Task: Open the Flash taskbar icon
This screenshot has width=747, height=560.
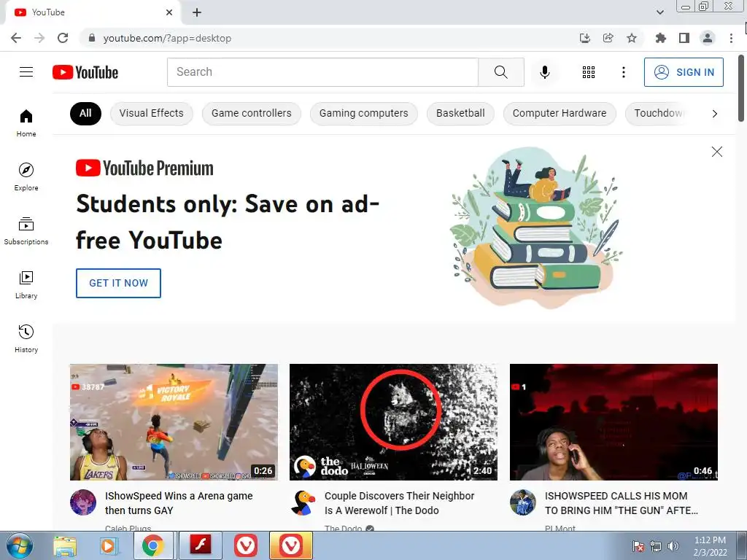Action: tap(200, 545)
